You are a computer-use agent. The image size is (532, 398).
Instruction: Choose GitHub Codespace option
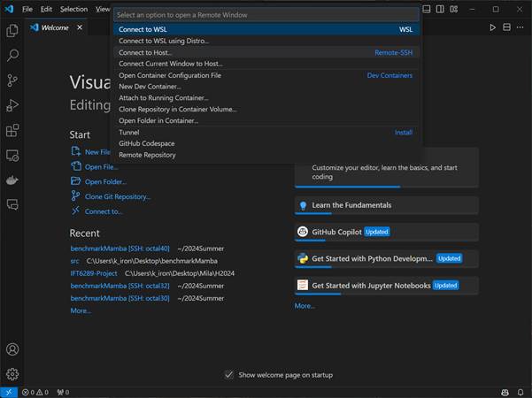266,143
